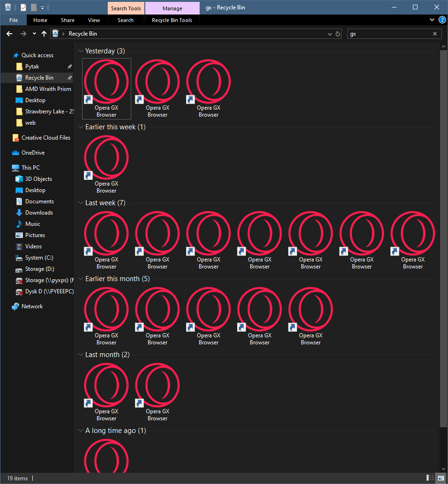Switch to details view in status bar
448x484 pixels.
coord(430,478)
